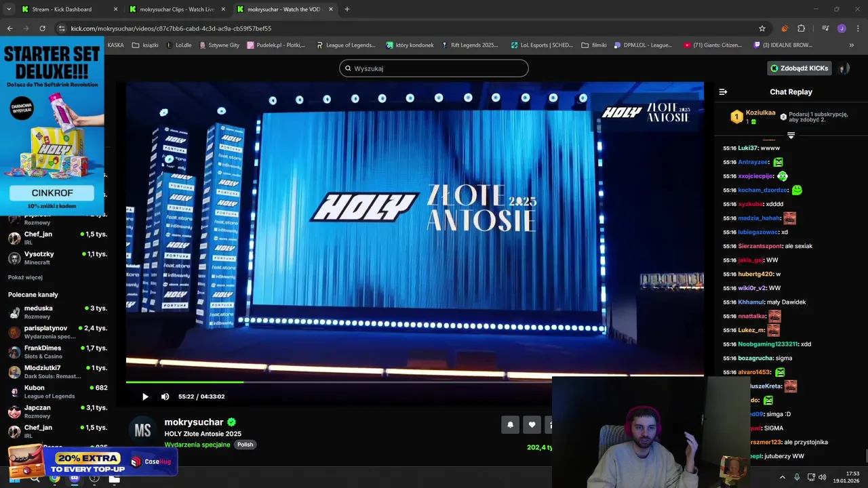Open the DPM.LOL bookmark
Viewport: 868px width, 488px height.
[643, 45]
